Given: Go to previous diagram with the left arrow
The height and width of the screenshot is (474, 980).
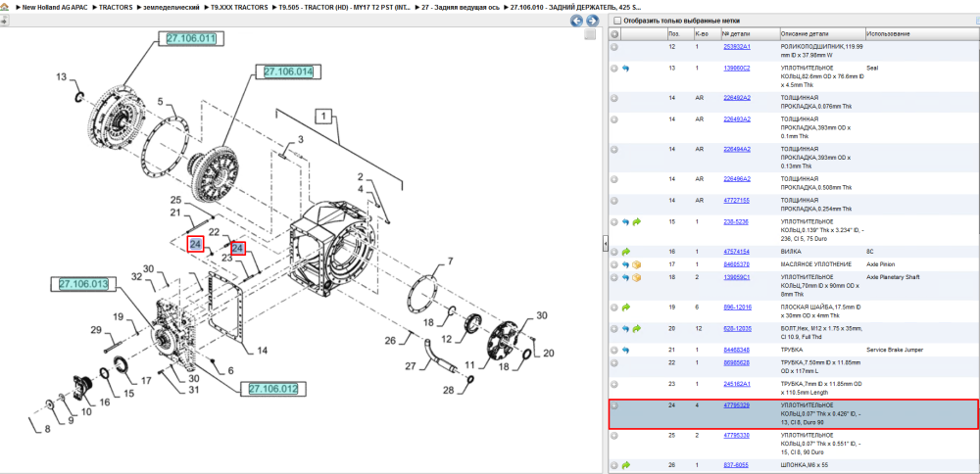Looking at the screenshot, I should [577, 21].
